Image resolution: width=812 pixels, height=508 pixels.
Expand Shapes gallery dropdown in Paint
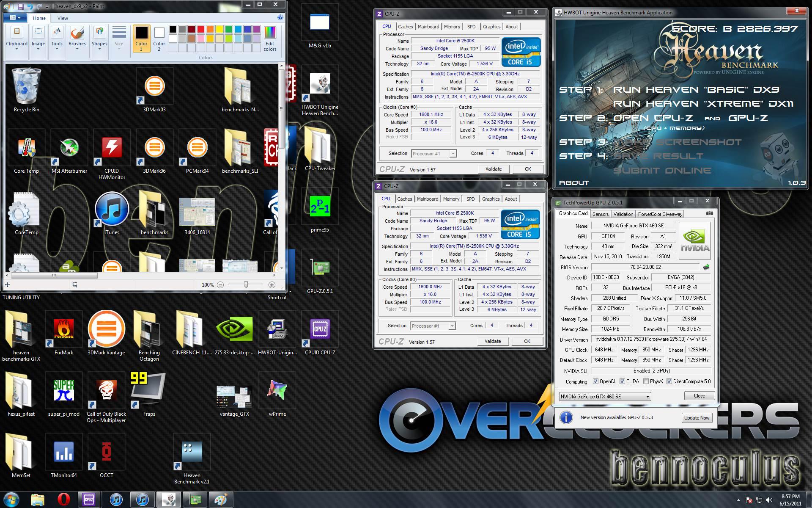[99, 49]
